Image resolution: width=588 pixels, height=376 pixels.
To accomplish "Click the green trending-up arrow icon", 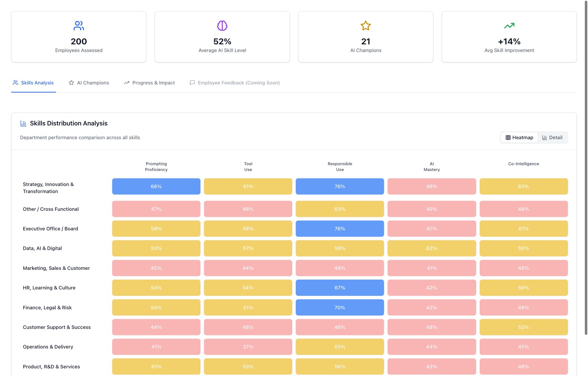I will 509,26.
